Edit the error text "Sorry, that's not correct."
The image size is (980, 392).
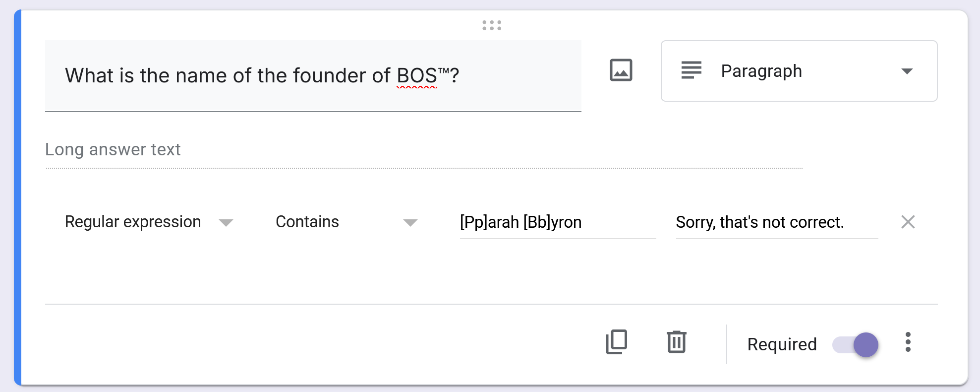(777, 223)
